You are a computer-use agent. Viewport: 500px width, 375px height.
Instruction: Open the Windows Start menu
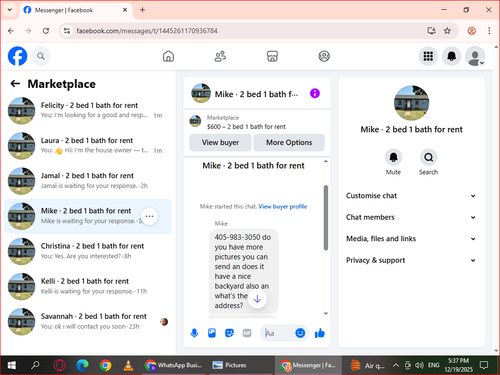click(x=11, y=365)
